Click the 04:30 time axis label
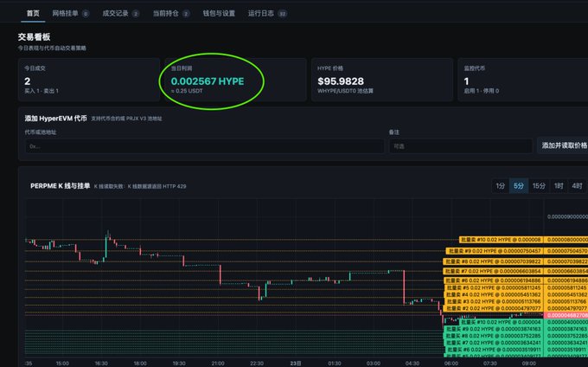Image resolution: width=588 pixels, height=367 pixels. [412, 363]
